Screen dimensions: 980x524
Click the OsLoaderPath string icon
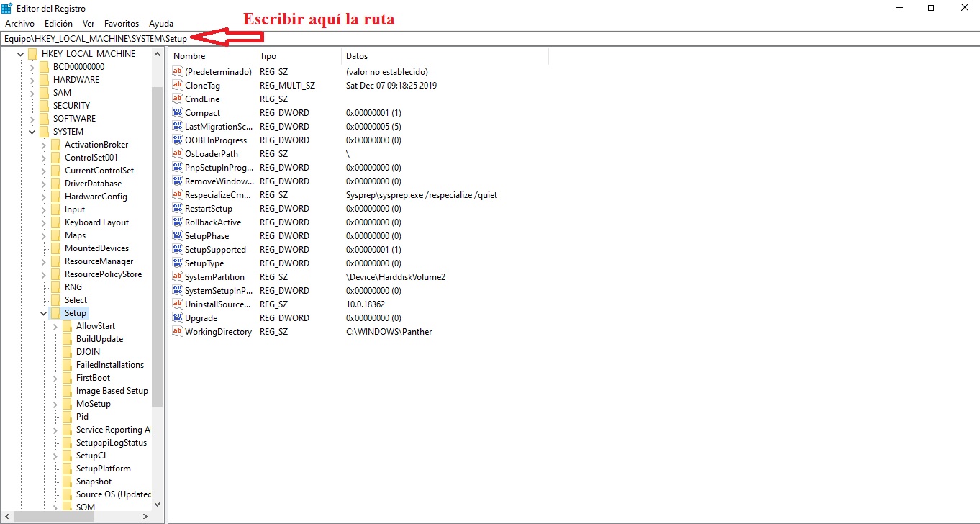point(178,153)
